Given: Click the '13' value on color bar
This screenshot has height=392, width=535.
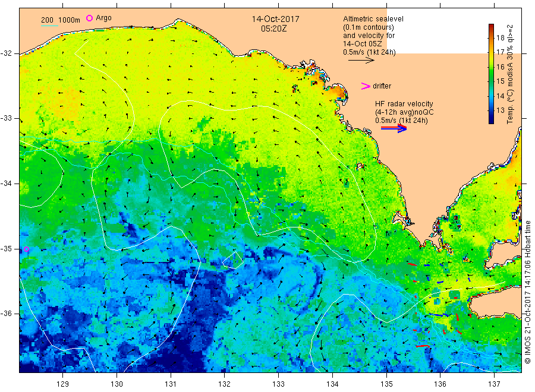Looking at the screenshot, I should pos(500,110).
